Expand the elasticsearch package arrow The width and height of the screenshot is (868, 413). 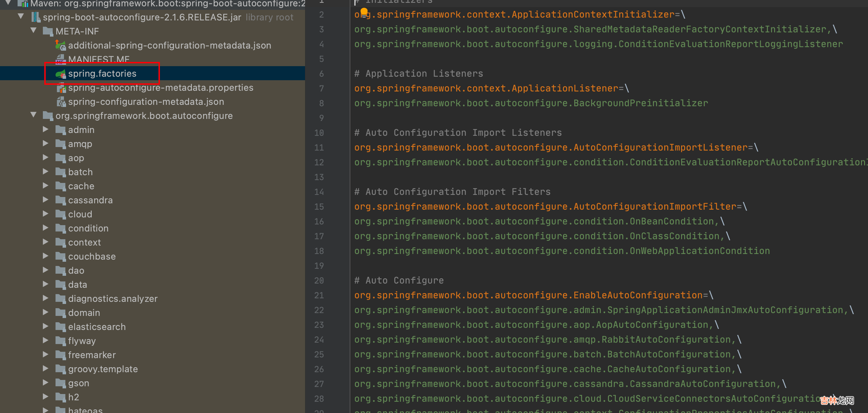tap(46, 326)
